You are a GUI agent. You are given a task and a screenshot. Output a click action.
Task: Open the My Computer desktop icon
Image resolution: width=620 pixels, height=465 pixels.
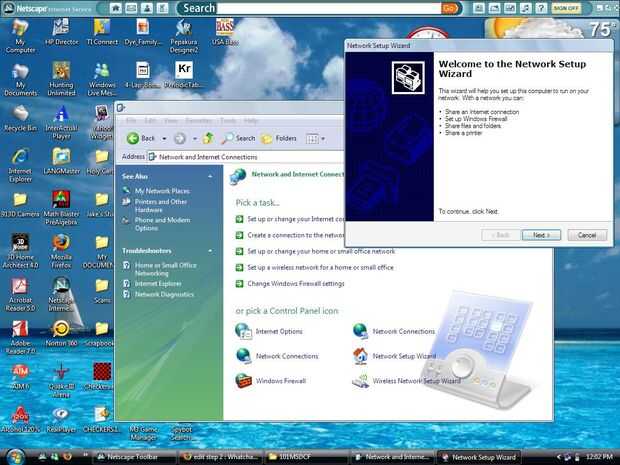[20, 36]
